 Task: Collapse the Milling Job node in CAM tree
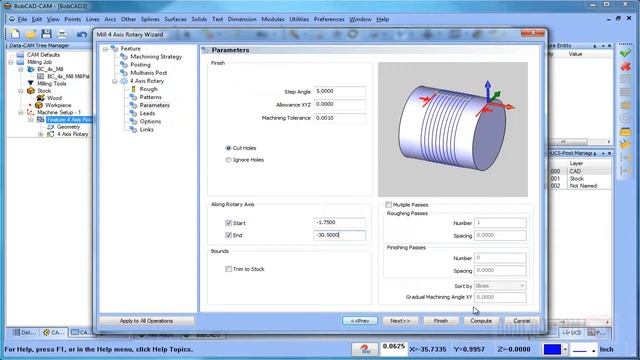[x=11, y=62]
